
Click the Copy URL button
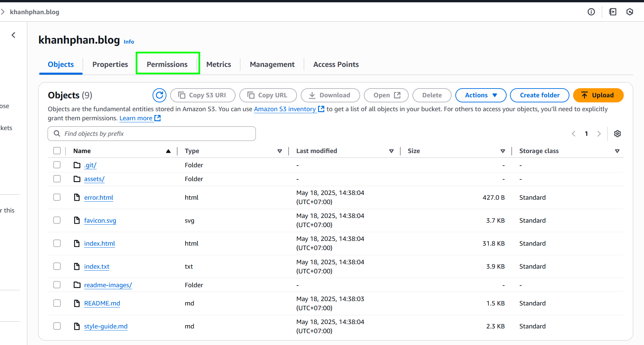[x=268, y=95]
